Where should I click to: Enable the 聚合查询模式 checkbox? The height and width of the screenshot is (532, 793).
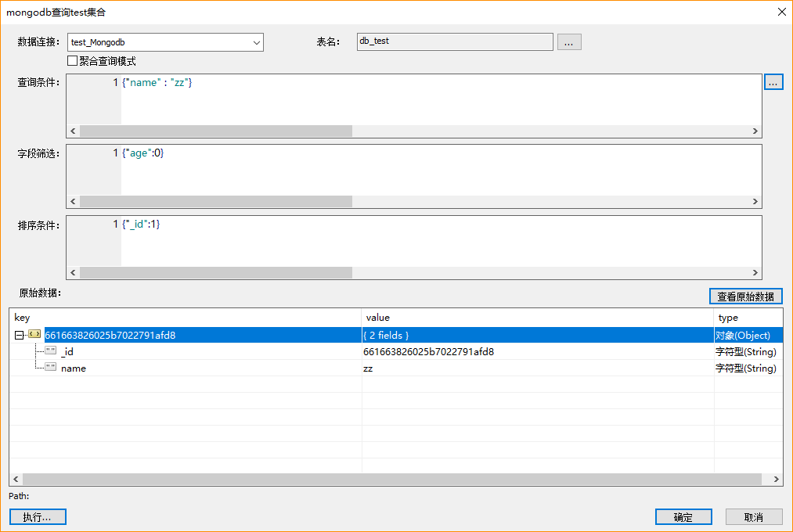(x=73, y=61)
